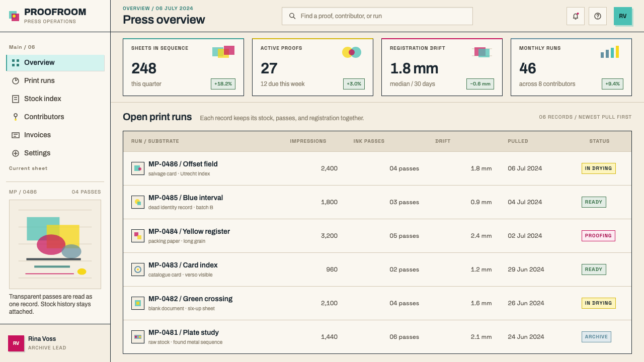Click the Archive status badge
Image resolution: width=644 pixels, height=362 pixels.
click(x=596, y=337)
